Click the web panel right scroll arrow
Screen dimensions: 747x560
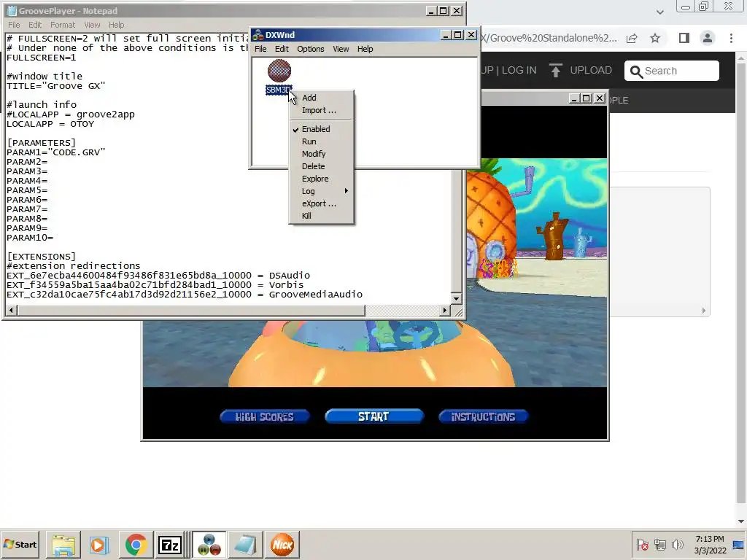coord(704,311)
